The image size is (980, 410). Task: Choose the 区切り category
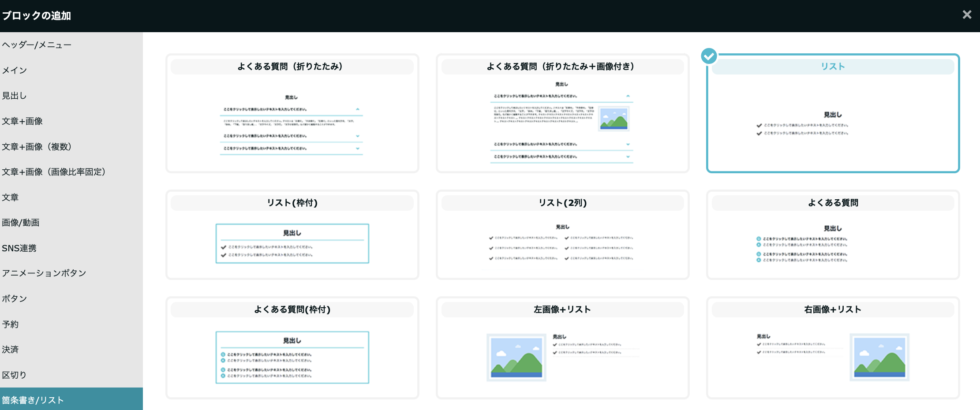click(71, 375)
